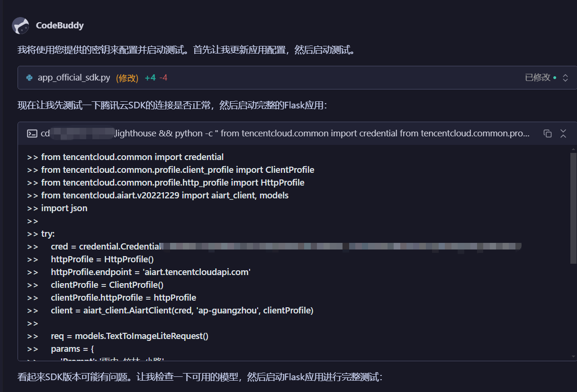Image resolution: width=577 pixels, height=392 pixels.
Task: Click the CodeBuddy avatar icon
Action: (20, 26)
